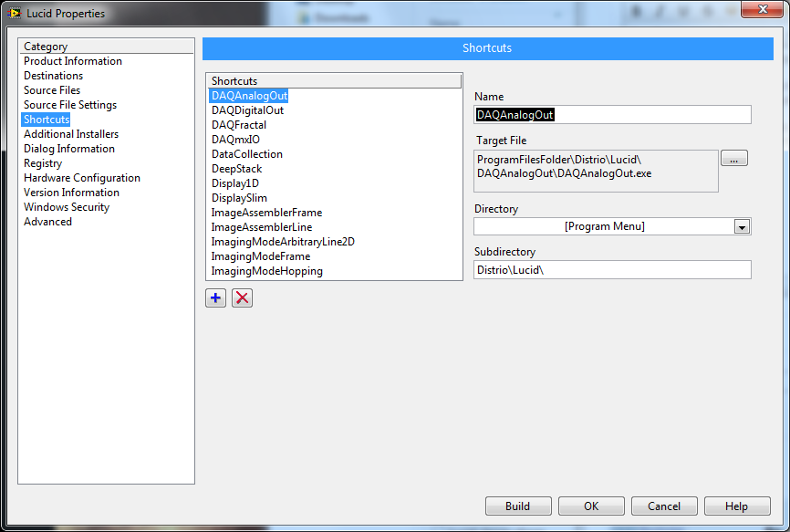Click the Cancel button

click(664, 506)
